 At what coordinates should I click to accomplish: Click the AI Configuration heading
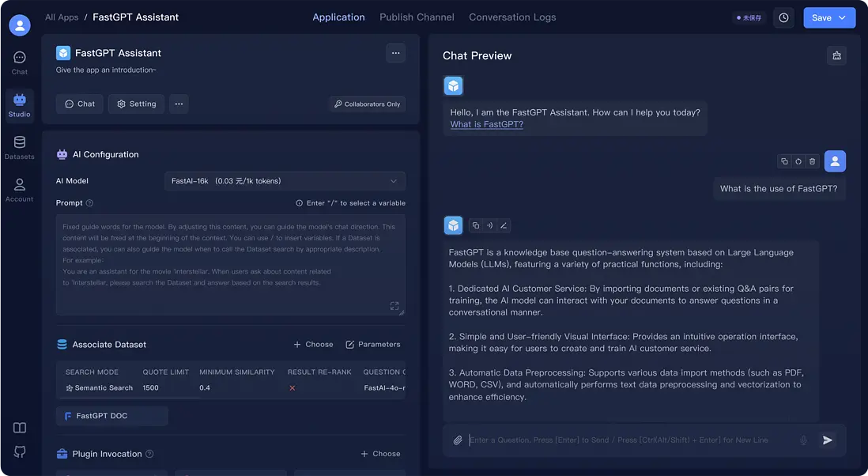106,154
